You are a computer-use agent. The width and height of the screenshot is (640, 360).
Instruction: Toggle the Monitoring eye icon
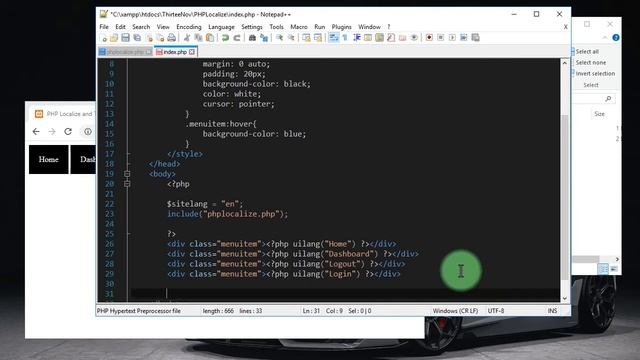414,38
